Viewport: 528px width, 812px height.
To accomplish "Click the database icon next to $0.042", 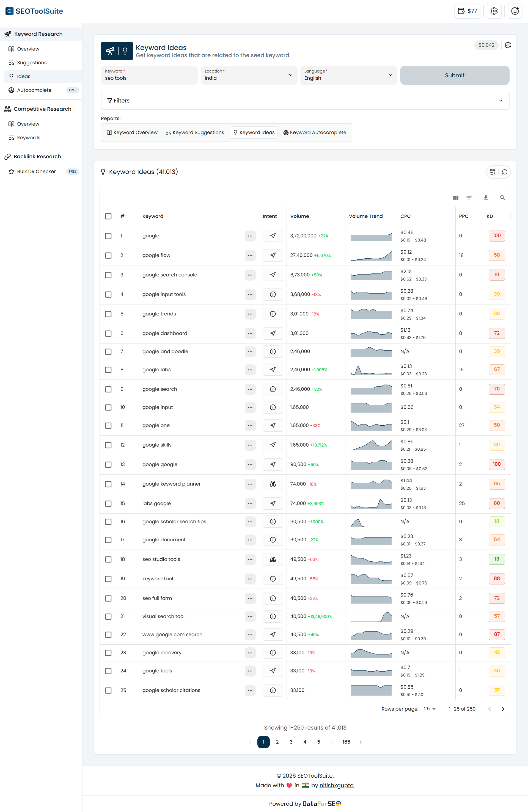I will tap(508, 45).
